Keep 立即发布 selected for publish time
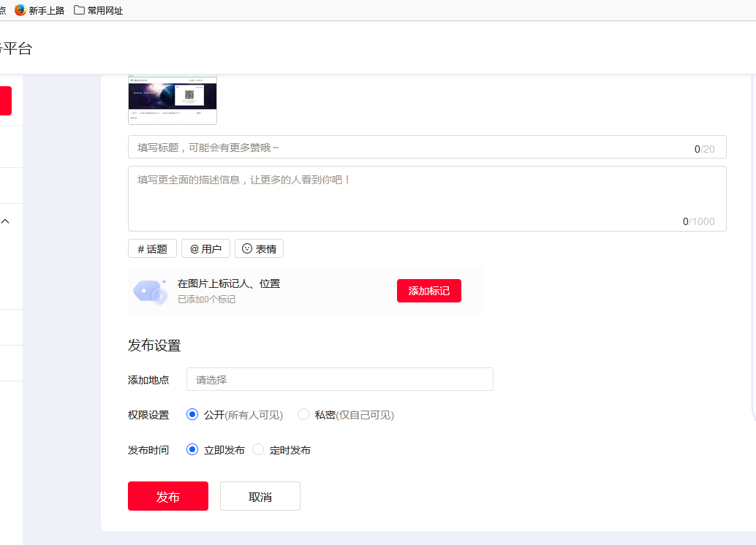Image resolution: width=756 pixels, height=545 pixels. pos(192,450)
